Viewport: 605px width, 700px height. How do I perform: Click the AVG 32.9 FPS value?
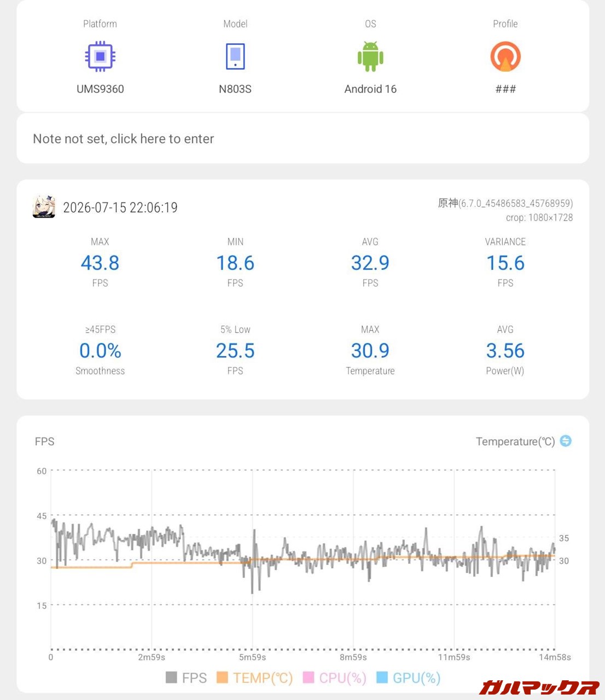coord(370,263)
